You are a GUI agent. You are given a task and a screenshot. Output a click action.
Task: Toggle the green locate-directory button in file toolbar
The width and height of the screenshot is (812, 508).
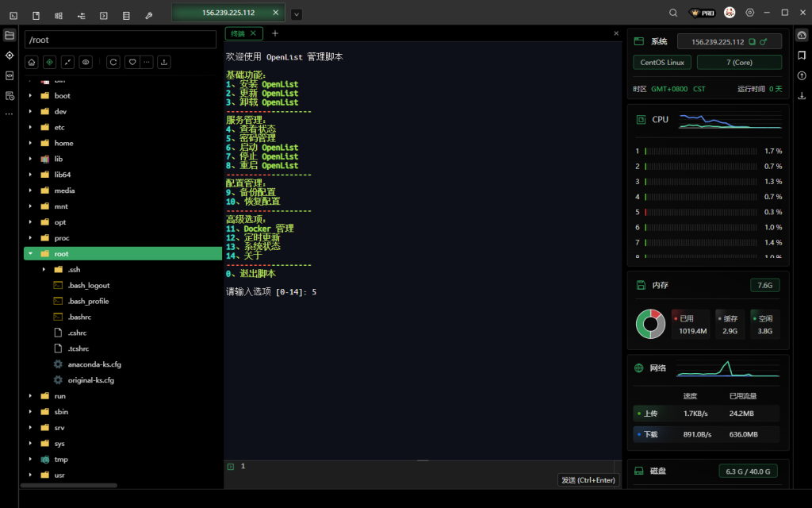pyautogui.click(x=49, y=62)
